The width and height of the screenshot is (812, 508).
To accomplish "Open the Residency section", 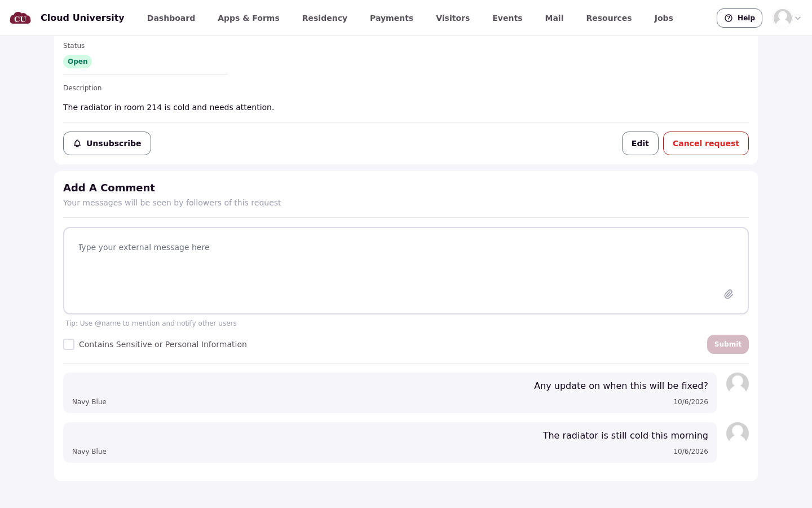I will click(325, 18).
